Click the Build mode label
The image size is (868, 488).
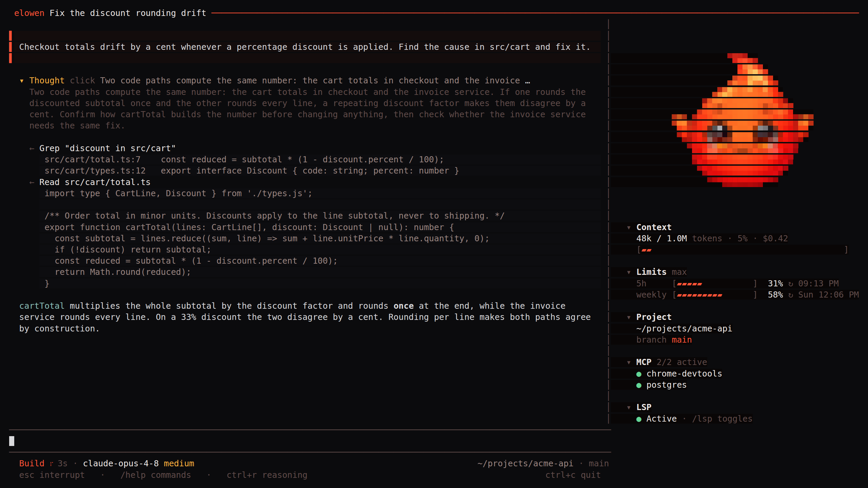point(32,464)
